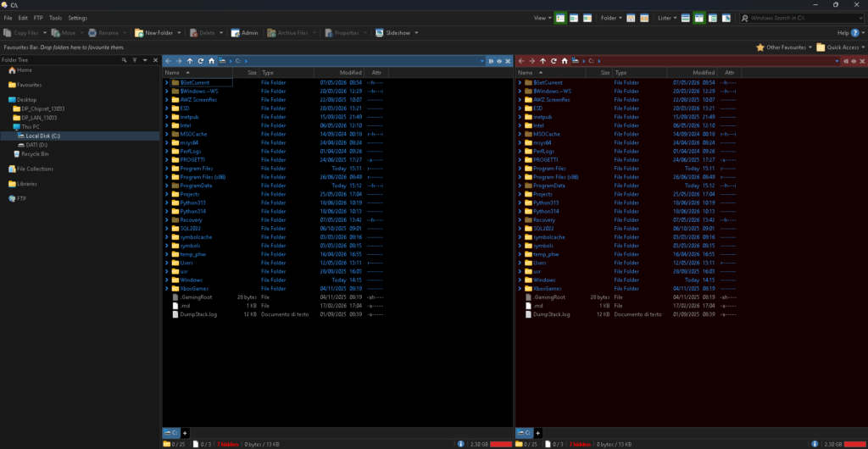
Task: Go home in the right file pane
Action: click(x=564, y=61)
